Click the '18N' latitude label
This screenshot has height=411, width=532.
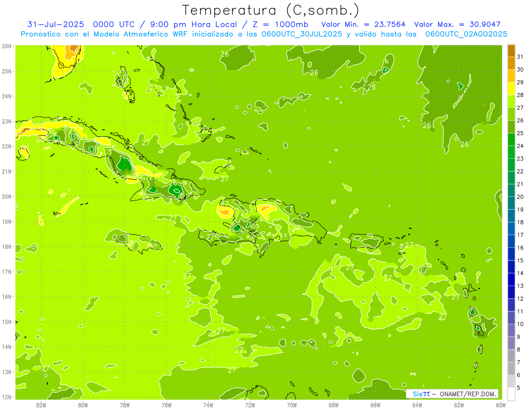7,247
